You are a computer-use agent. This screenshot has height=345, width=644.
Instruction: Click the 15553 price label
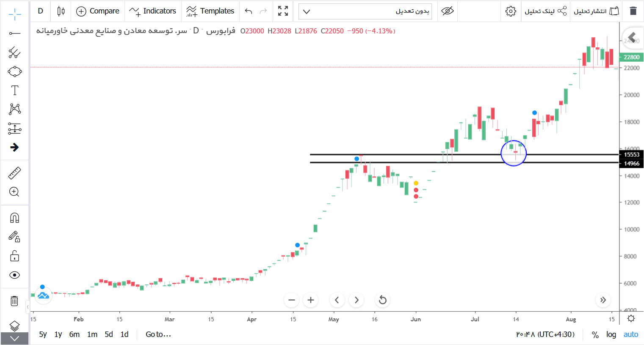(631, 155)
